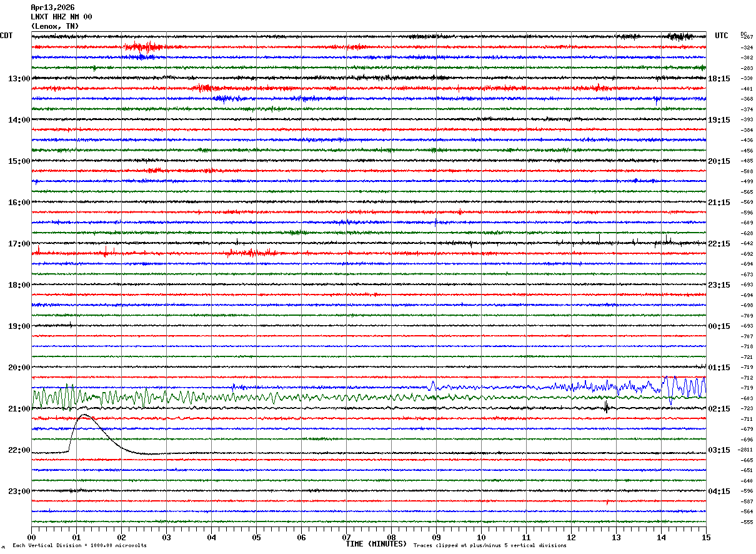Click the DC column header
The width and height of the screenshot is (756, 554).
point(744,34)
